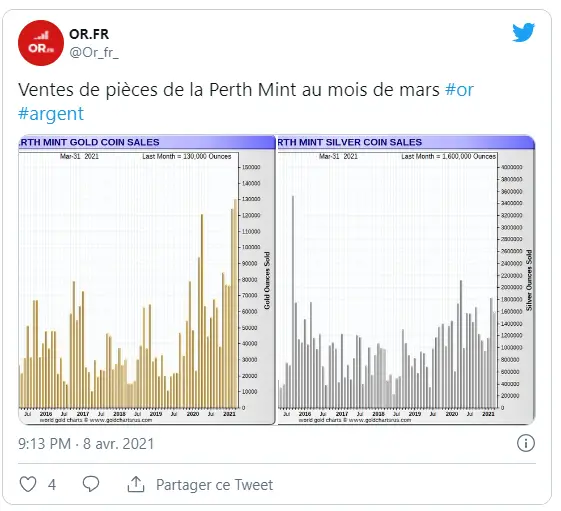Follow the #argent hashtag link
Screen dimensions: 561x511
tap(51, 114)
